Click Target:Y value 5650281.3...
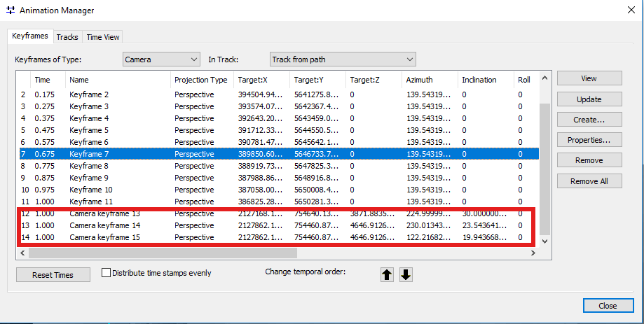The height and width of the screenshot is (324, 644). click(316, 202)
